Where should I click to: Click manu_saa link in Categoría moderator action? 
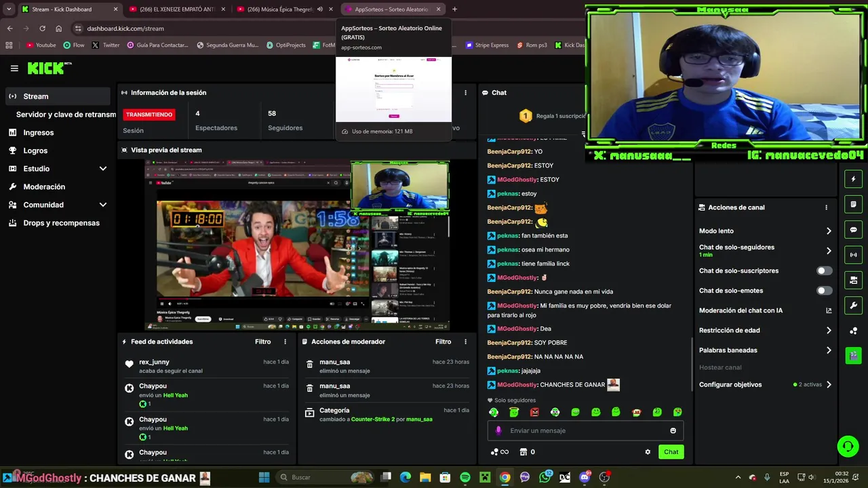(419, 420)
